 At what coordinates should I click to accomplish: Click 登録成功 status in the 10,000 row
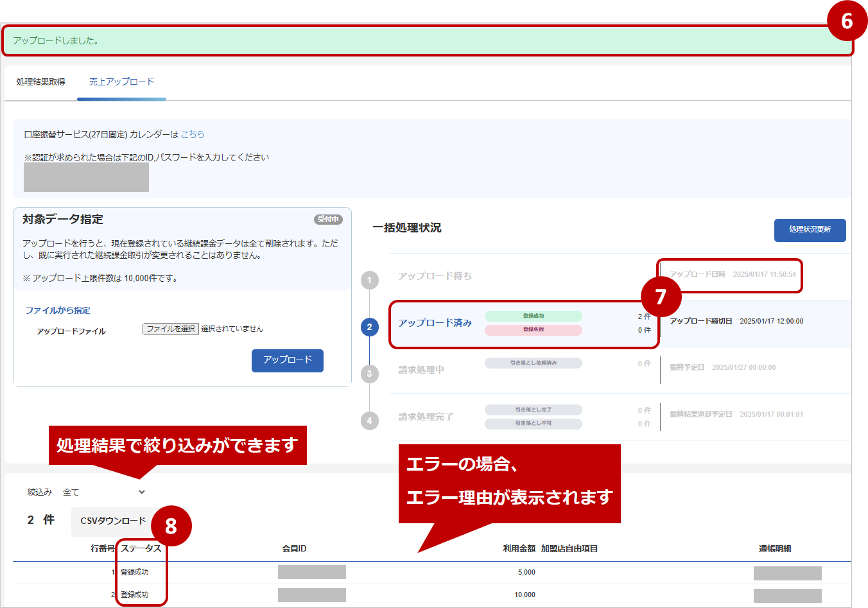[135, 595]
